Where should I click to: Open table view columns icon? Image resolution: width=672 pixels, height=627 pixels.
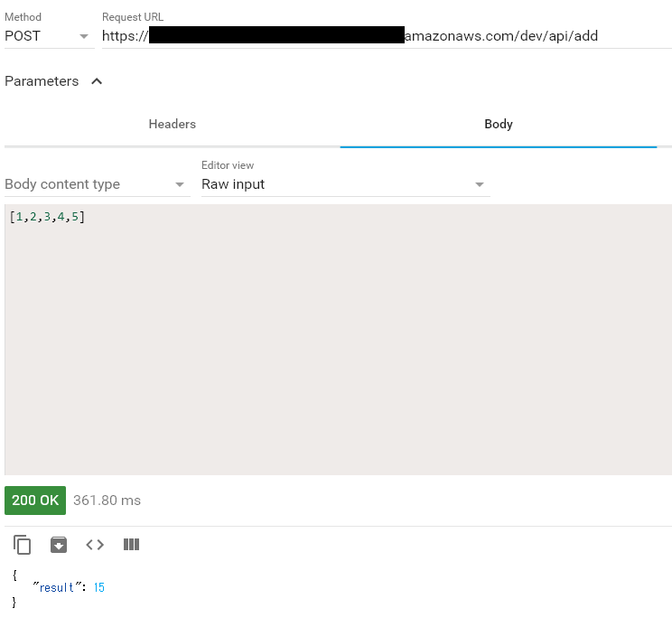coord(131,545)
